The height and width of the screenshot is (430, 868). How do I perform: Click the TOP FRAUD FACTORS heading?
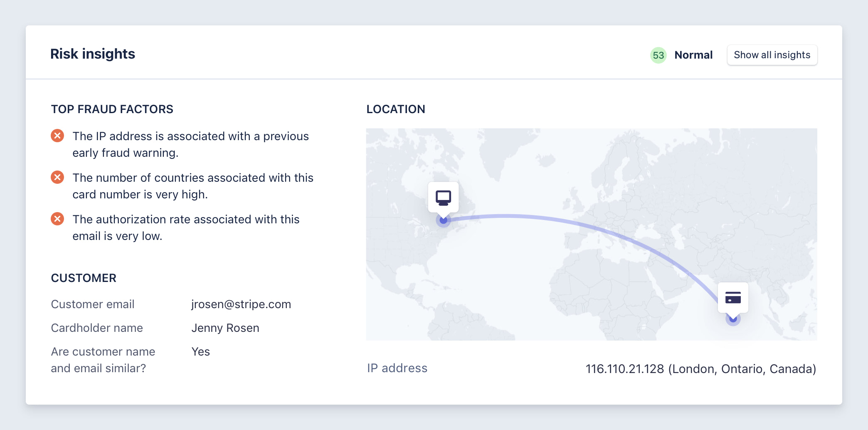112,109
